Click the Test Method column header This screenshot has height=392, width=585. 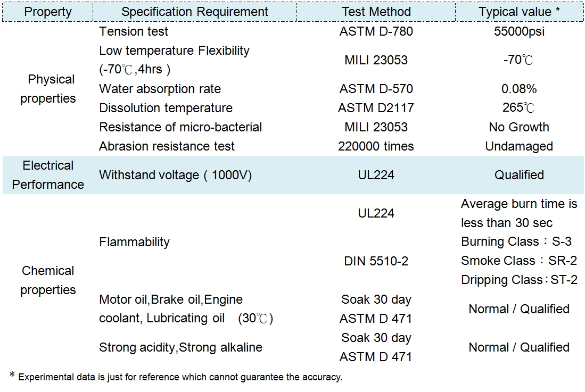click(x=376, y=12)
